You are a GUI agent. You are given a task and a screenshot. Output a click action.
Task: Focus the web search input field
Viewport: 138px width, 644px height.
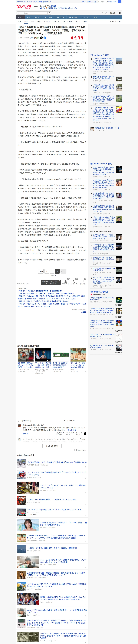[102, 2]
